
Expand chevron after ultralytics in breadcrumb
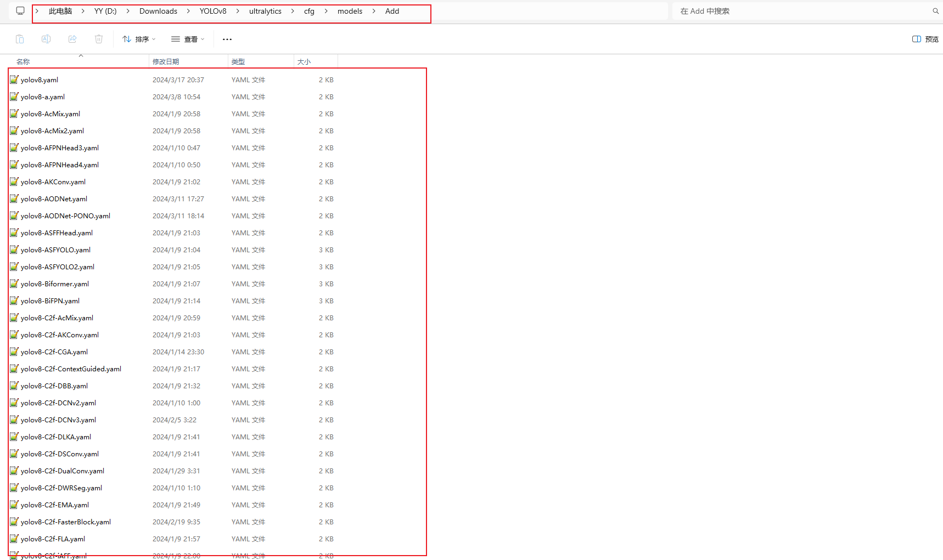293,11
